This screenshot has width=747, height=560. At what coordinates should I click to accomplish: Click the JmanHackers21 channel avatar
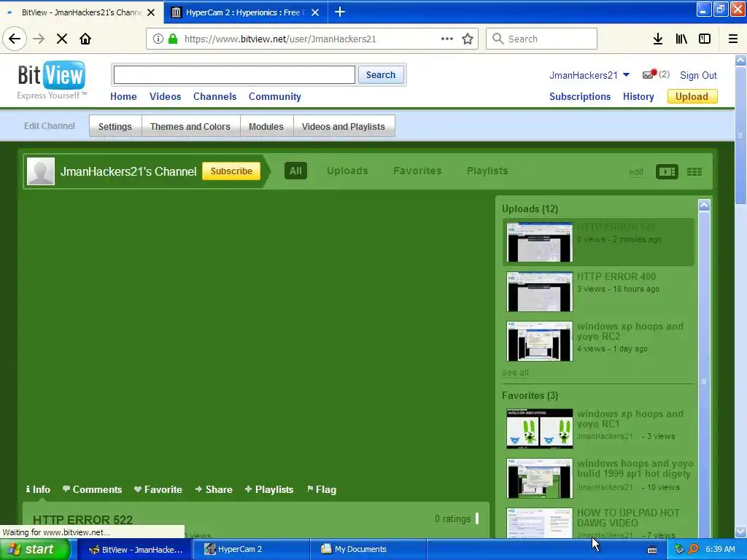click(x=41, y=171)
